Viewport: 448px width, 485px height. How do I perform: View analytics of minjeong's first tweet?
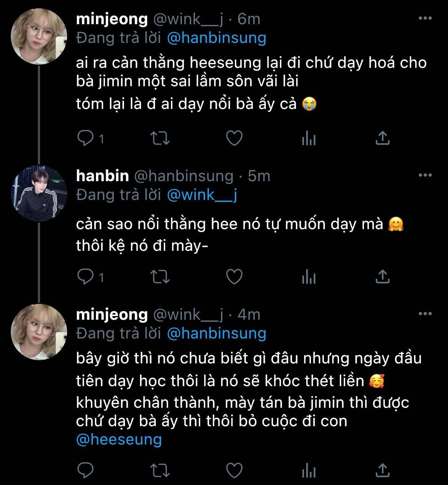tap(308, 138)
